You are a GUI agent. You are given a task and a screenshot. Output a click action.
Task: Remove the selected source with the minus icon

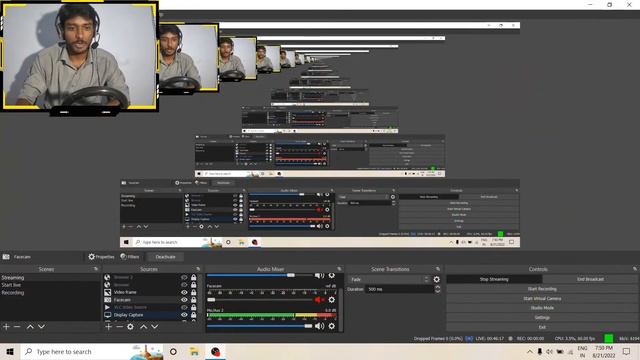119,327
